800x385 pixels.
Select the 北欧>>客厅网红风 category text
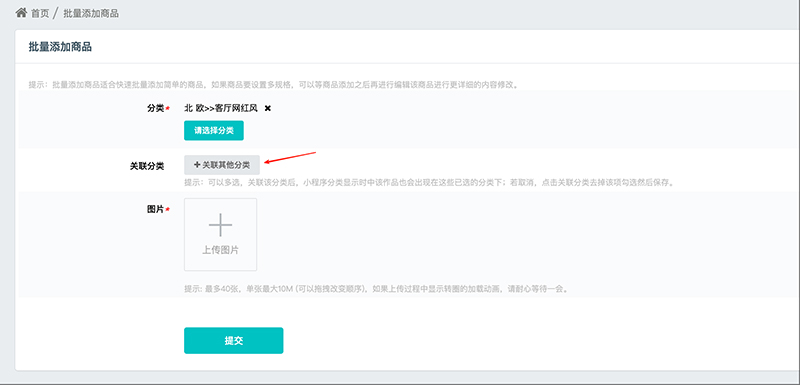pos(221,108)
